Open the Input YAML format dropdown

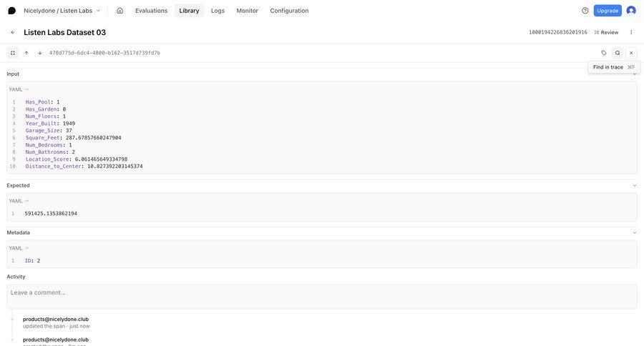tap(19, 89)
